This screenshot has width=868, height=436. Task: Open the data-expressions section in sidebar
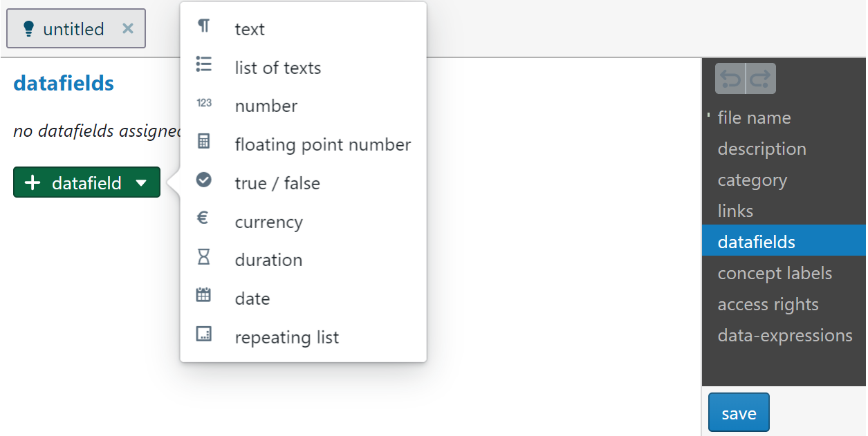pos(784,335)
